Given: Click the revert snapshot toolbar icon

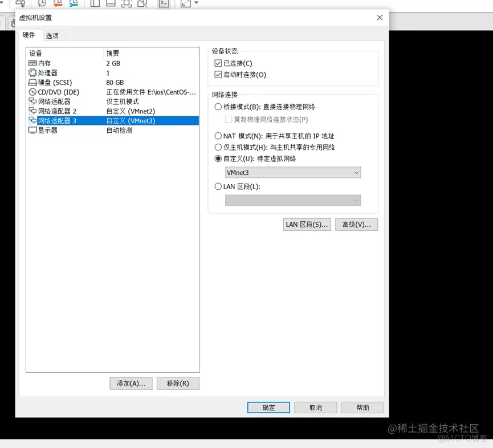Looking at the screenshot, I should [x=57, y=4].
